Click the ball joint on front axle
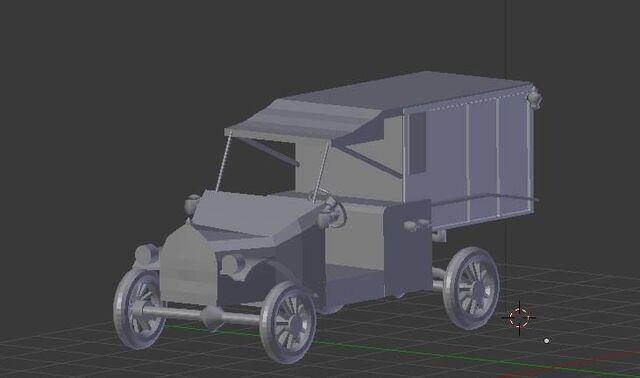 [213, 317]
